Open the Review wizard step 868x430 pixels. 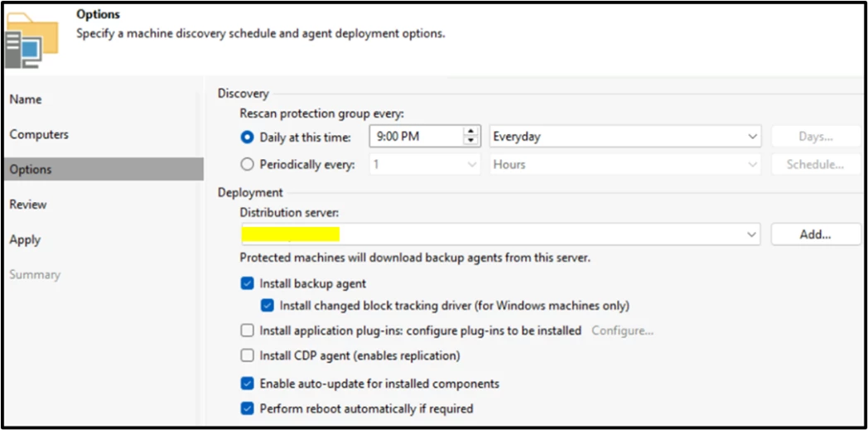point(28,204)
